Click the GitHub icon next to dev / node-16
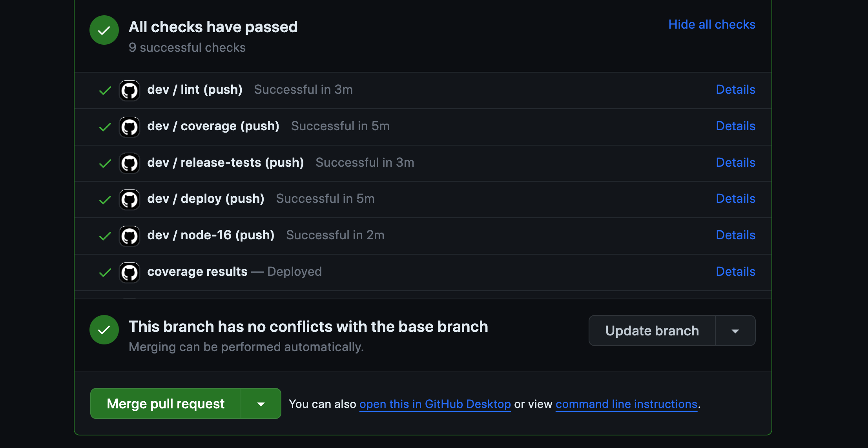This screenshot has height=448, width=868. (x=129, y=236)
